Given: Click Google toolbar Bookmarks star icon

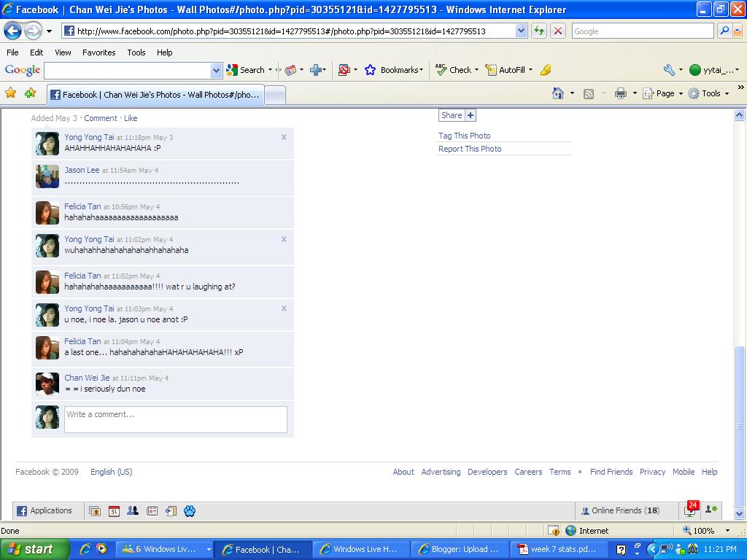Looking at the screenshot, I should [x=370, y=70].
